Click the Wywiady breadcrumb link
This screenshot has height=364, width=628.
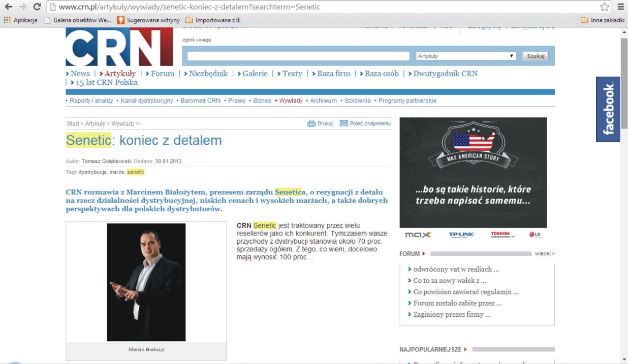tap(123, 124)
